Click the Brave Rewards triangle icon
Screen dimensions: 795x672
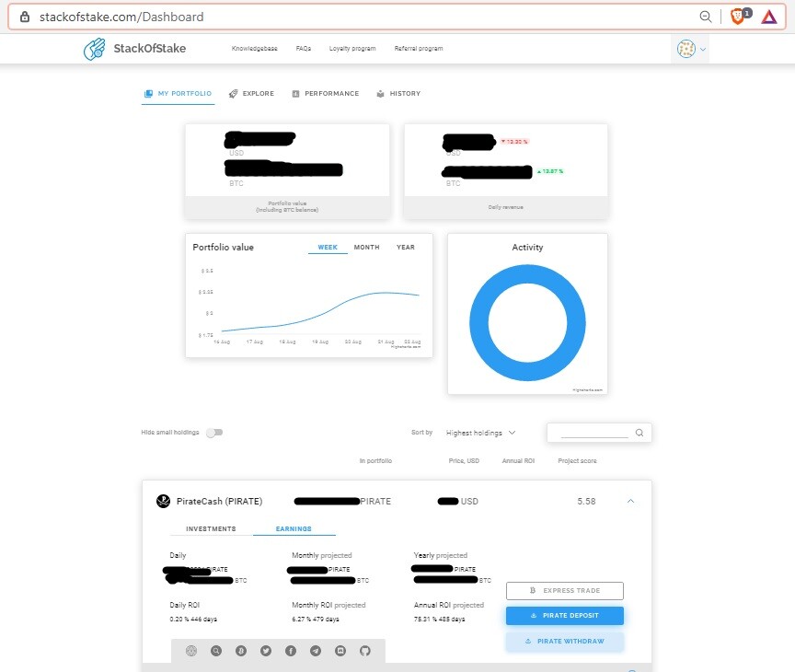pos(769,17)
